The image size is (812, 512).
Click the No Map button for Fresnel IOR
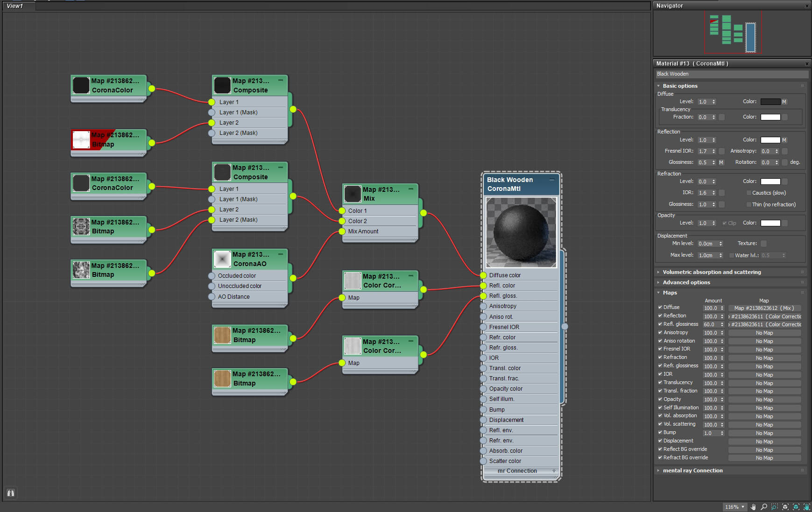coord(764,350)
